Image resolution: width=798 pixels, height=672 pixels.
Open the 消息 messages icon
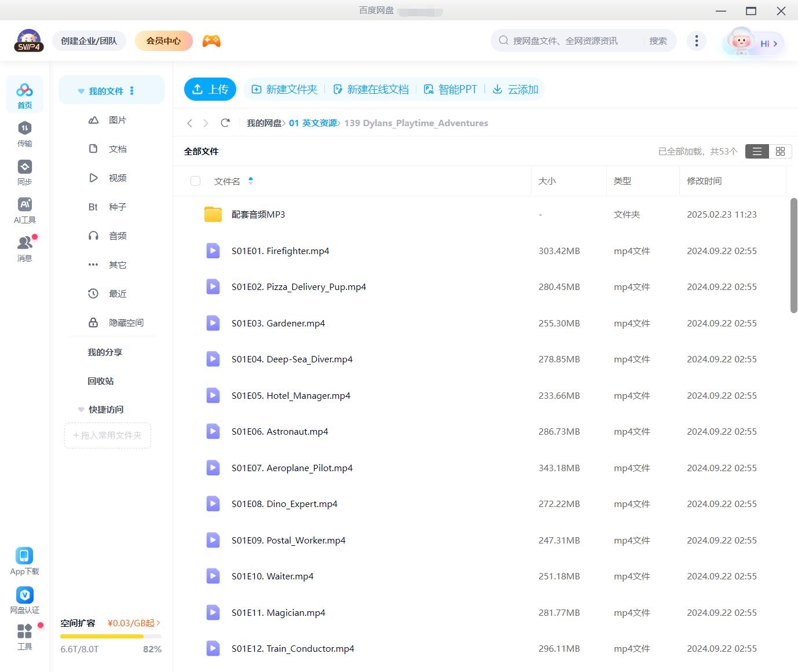[24, 248]
